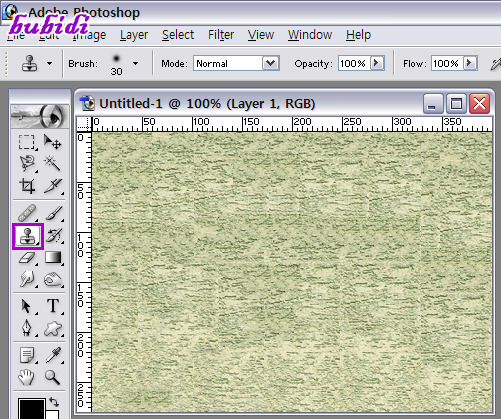Choose the Gradient tool
The width and height of the screenshot is (501, 419).
(x=53, y=258)
